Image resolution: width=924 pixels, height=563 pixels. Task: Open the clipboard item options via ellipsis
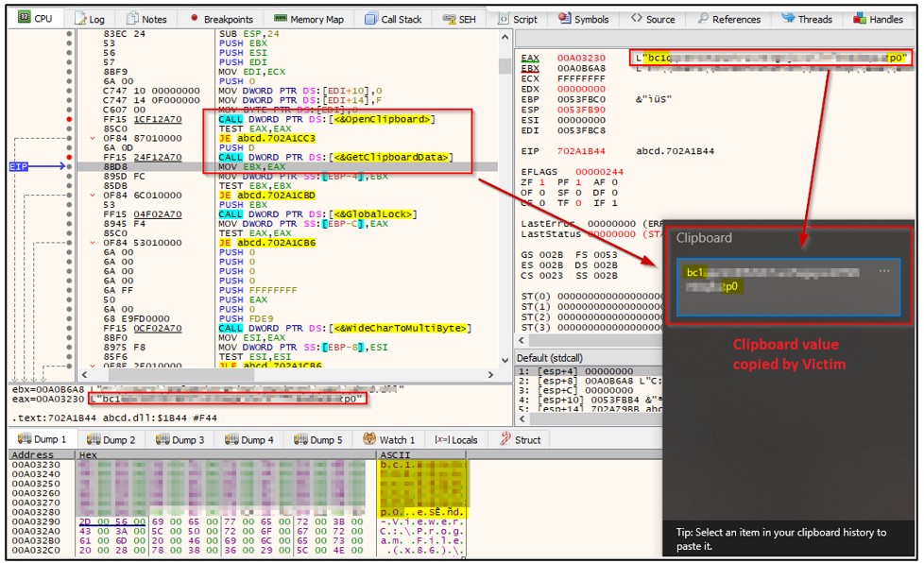(x=884, y=272)
